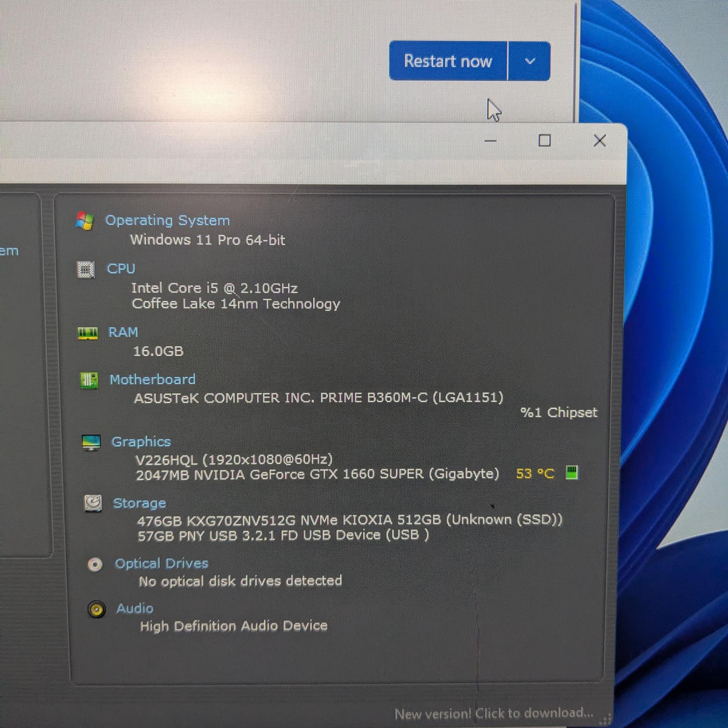Maximize the Speccy window
The image size is (728, 728).
coord(544,140)
